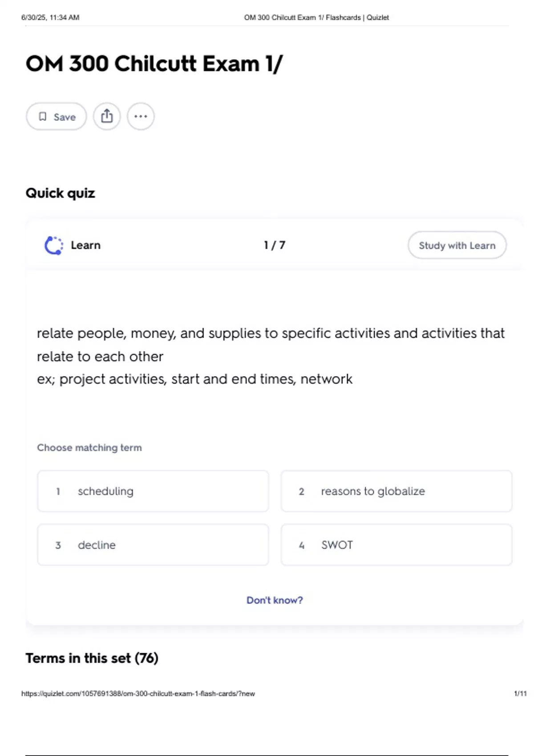
Task: Click the 'Don't know?' link
Action: point(275,600)
